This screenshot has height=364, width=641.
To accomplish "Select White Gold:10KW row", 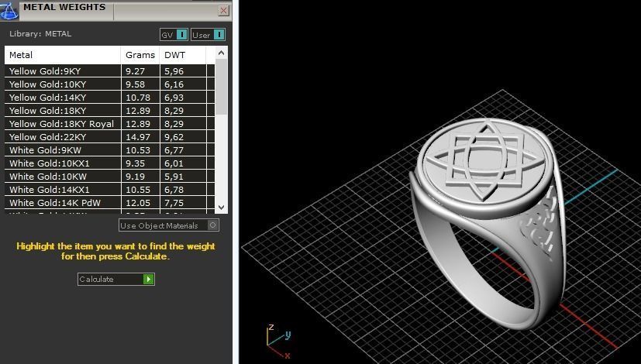I will 109,177.
